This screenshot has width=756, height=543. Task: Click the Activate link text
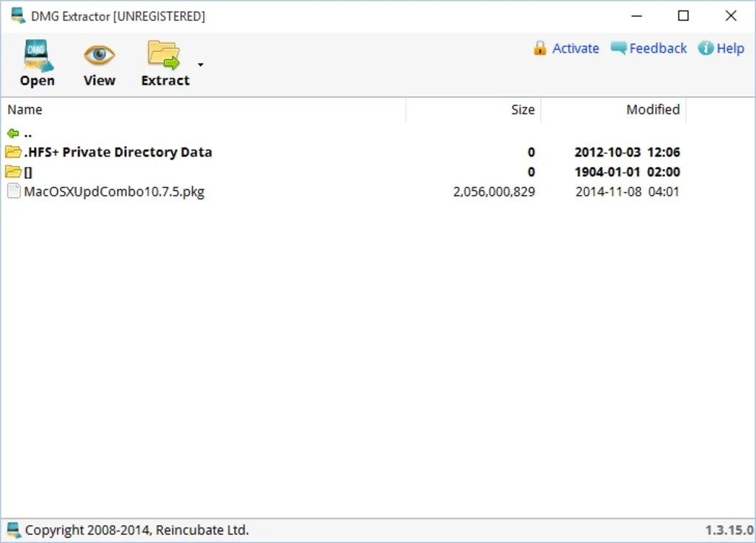[x=575, y=48]
